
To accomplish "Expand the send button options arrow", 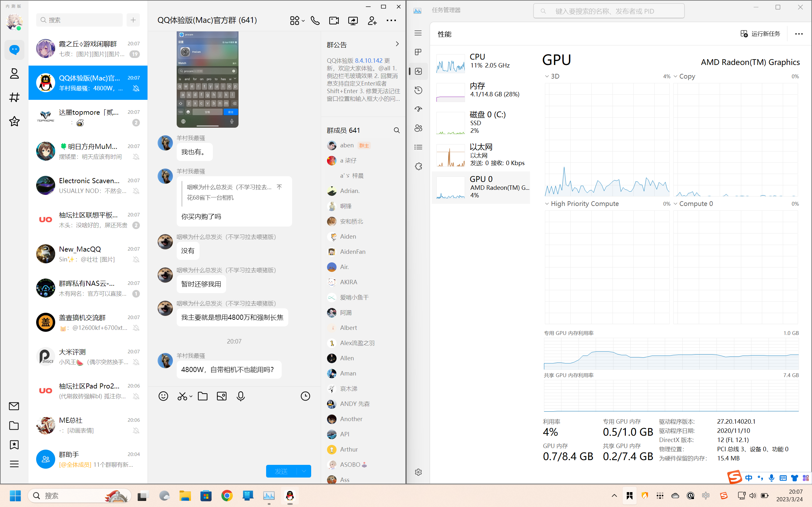I will tap(304, 471).
